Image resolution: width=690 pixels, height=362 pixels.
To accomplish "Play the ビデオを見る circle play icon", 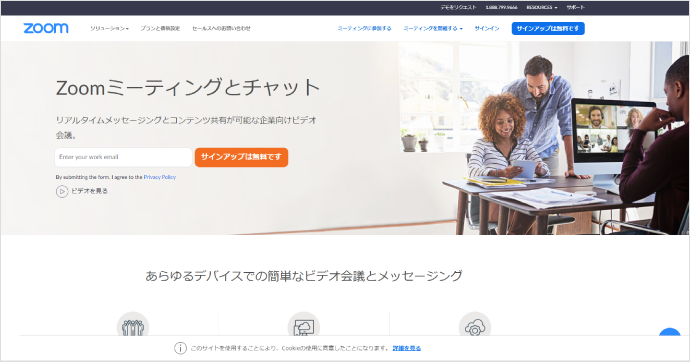I will (x=62, y=191).
